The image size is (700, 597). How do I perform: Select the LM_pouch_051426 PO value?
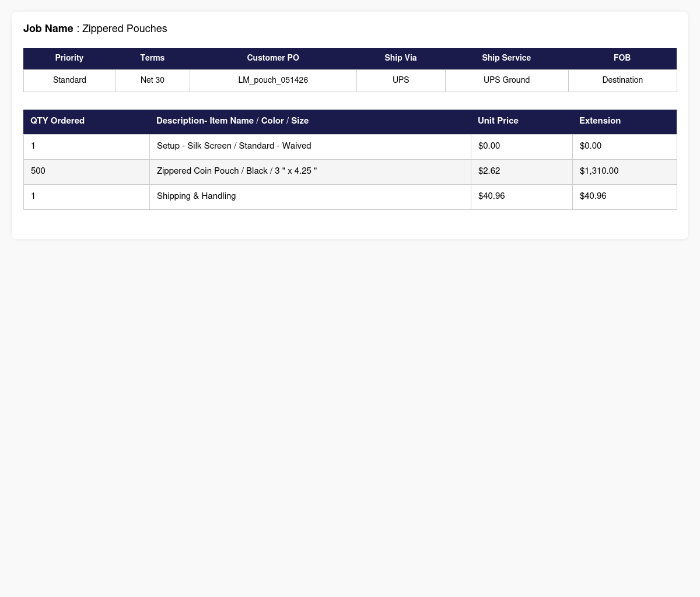[273, 80]
